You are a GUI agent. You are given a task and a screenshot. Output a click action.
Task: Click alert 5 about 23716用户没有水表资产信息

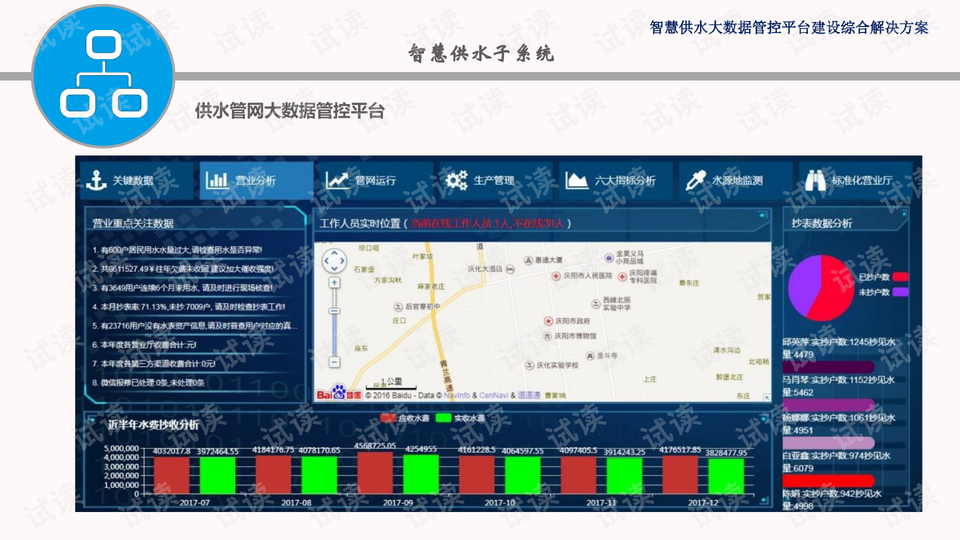pyautogui.click(x=195, y=326)
